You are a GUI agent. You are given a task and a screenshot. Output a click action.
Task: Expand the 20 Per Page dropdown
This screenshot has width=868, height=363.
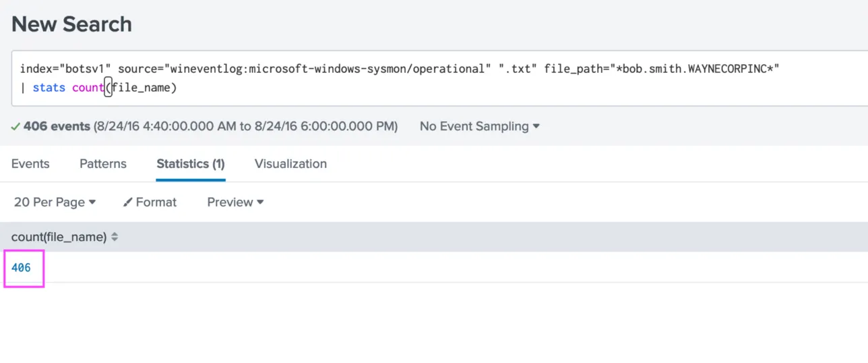click(x=55, y=202)
